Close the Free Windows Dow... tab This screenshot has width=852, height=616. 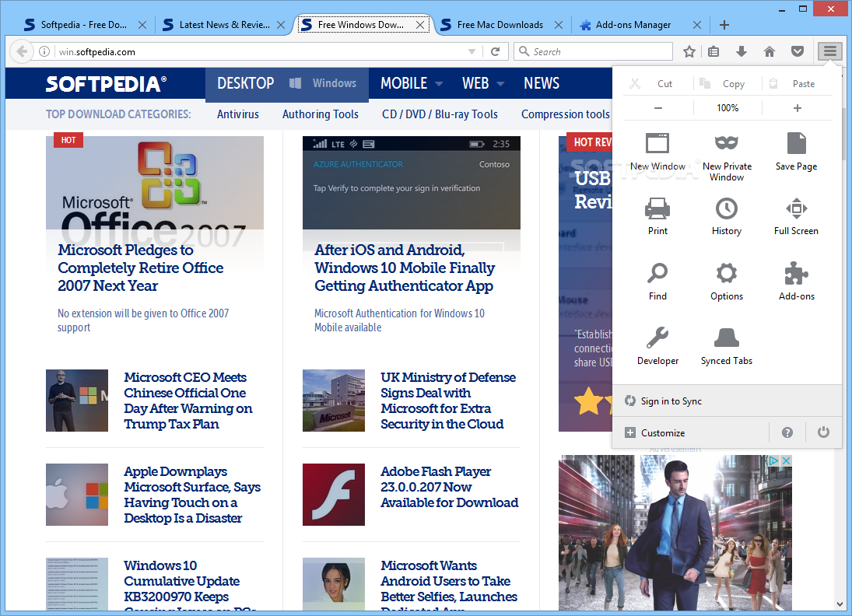tap(420, 25)
